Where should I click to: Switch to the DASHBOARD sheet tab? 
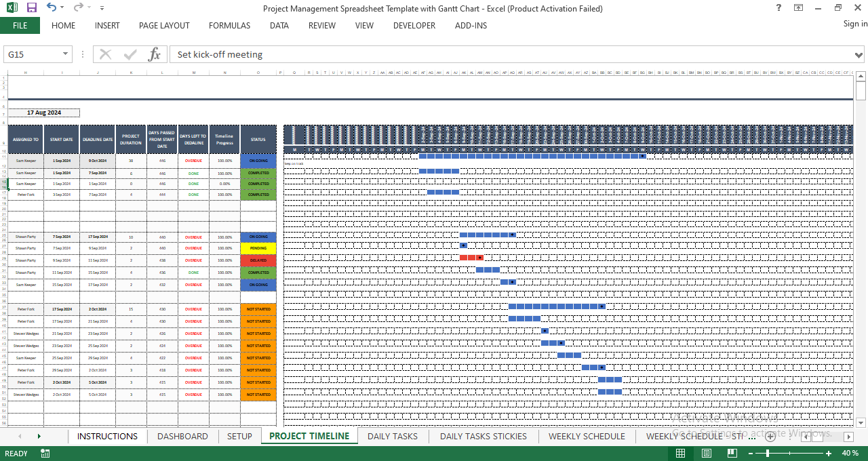(182, 437)
